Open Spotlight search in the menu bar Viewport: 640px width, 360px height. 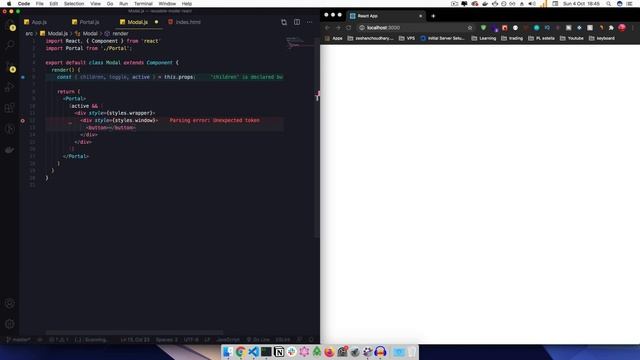(x=609, y=4)
